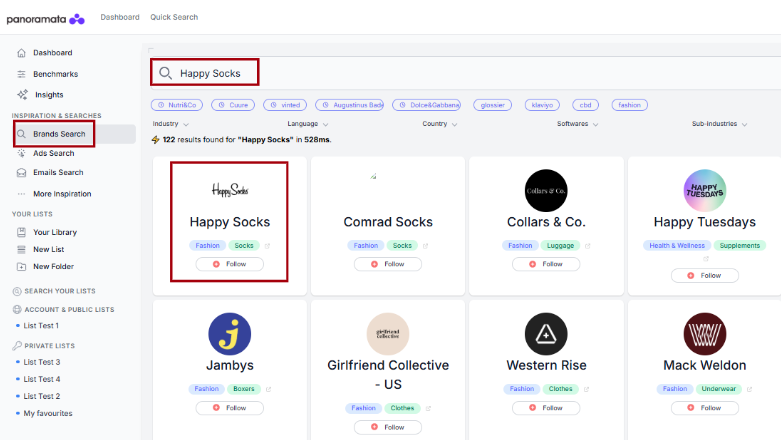Open Ads Search in the sidebar
The width and height of the screenshot is (781, 440).
53,153
